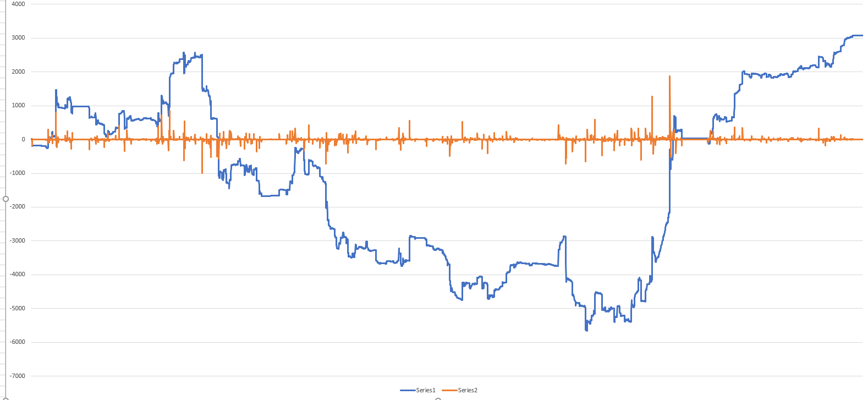Select the 4000 label on vertical axis
The height and width of the screenshot is (400, 868).
(18, 4)
